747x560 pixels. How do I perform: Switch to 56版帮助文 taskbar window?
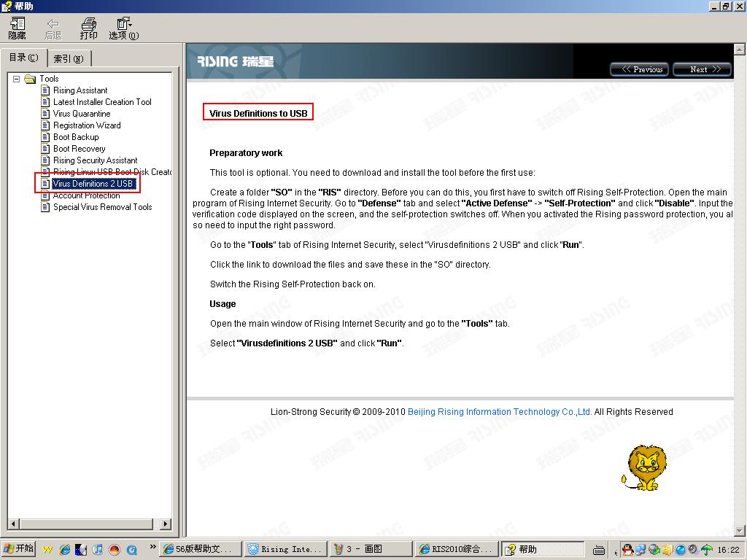click(201, 549)
